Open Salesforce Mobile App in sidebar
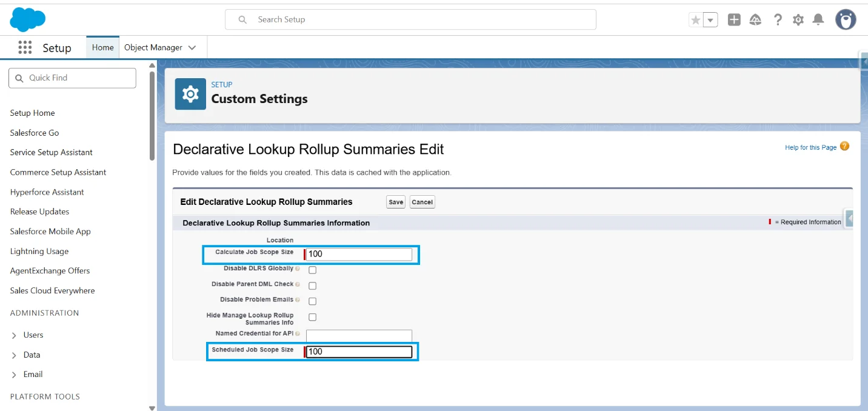 [50, 232]
